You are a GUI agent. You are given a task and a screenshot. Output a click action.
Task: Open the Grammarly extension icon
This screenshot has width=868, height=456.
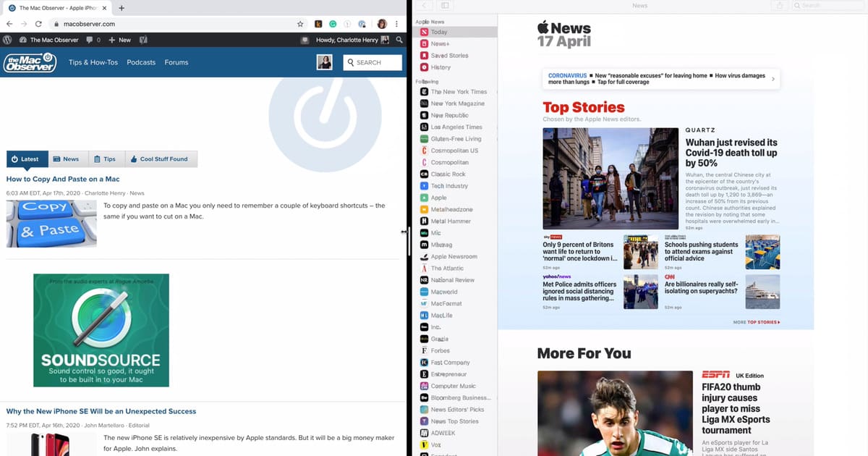tap(333, 24)
